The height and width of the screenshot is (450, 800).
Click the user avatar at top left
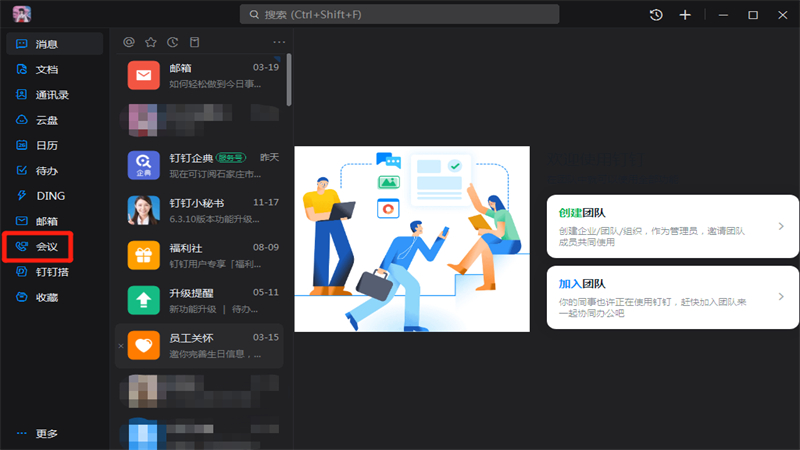pos(22,14)
